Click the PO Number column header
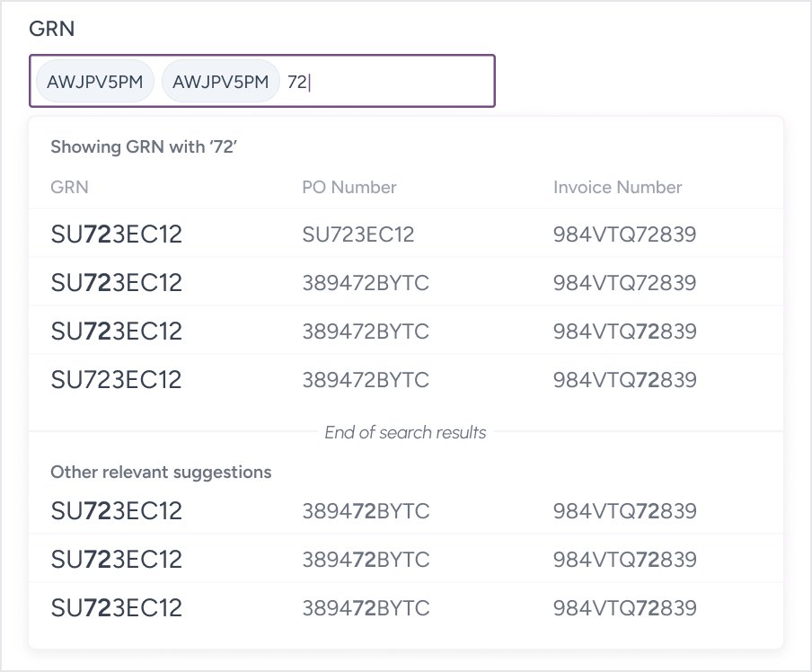This screenshot has height=672, width=812. 349,188
